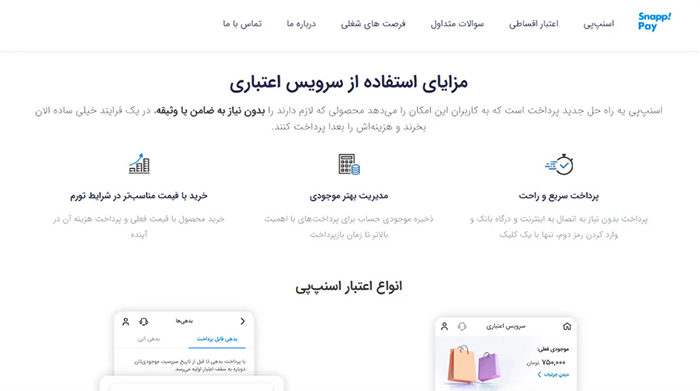The image size is (700, 391).
Task: Click the پرداخت سریع و راحت heading
Action: pos(558,196)
